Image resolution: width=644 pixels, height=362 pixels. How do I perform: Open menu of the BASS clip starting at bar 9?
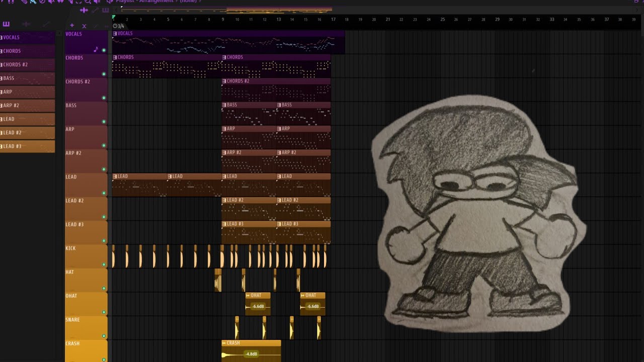224,105
